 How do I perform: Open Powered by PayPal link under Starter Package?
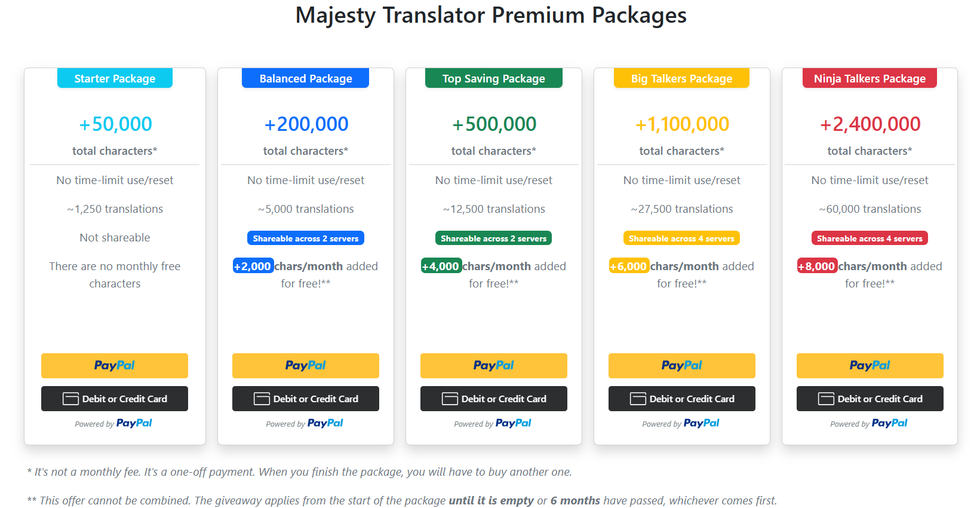pyautogui.click(x=113, y=423)
